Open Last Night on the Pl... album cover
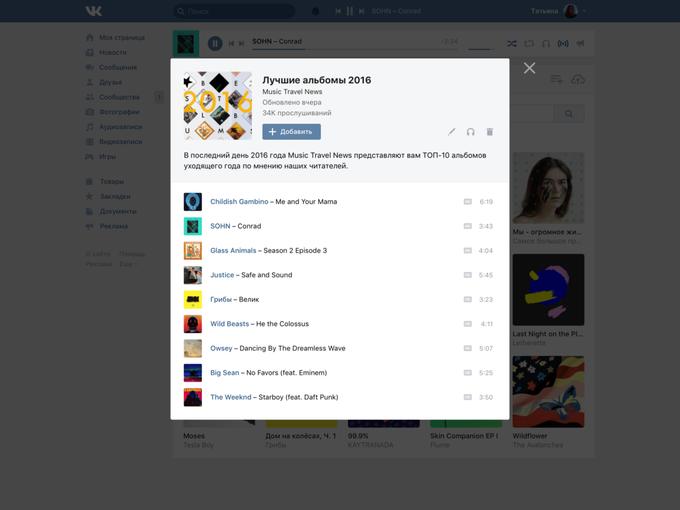Screen dimensions: 680x510 (548, 290)
